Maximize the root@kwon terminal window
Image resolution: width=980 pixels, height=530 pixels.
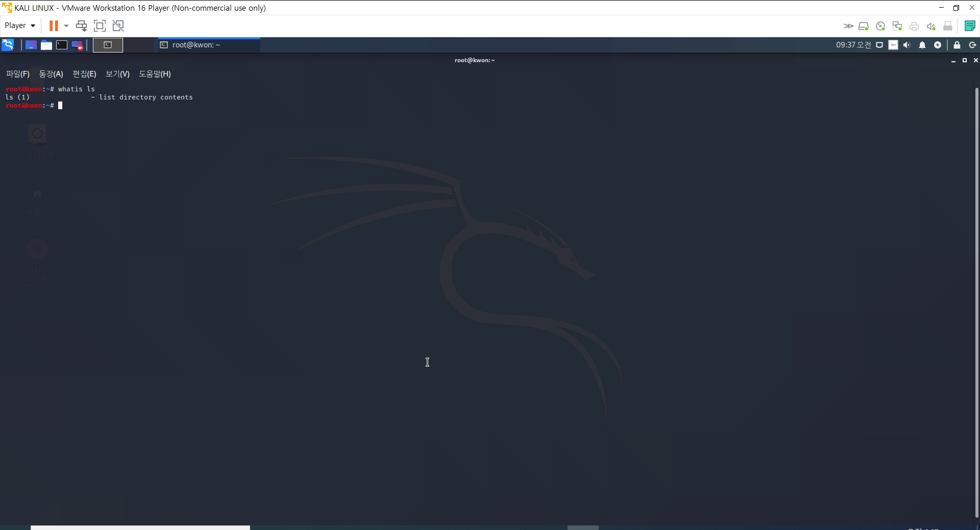click(x=964, y=60)
